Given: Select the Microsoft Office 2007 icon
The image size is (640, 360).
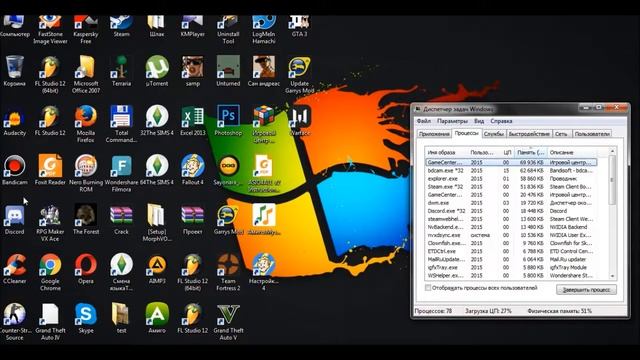Looking at the screenshot, I should click(86, 75).
